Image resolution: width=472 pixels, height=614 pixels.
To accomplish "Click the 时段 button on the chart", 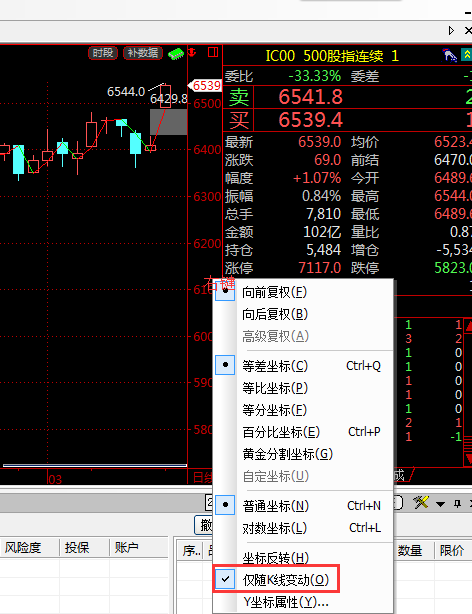I will click(103, 53).
